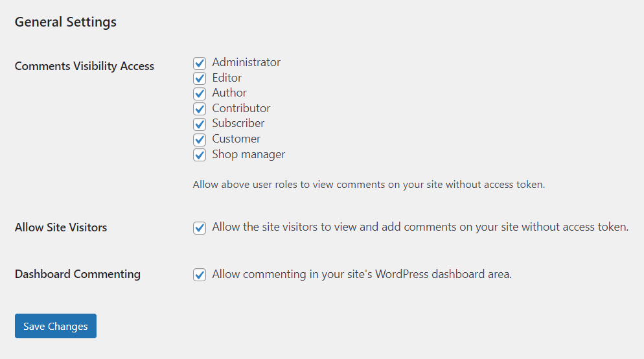Toggle the Customer role checkbox
This screenshot has width=644, height=359.
pyautogui.click(x=200, y=139)
